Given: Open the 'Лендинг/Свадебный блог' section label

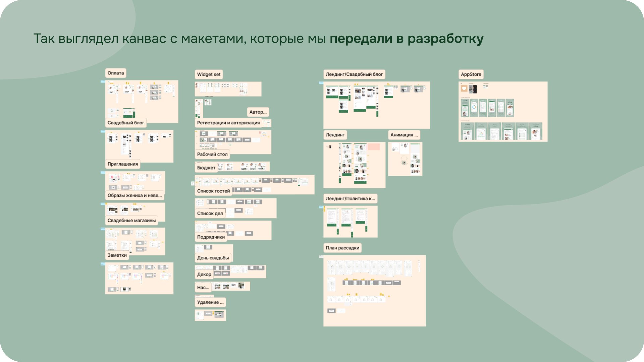Looking at the screenshot, I should 354,74.
